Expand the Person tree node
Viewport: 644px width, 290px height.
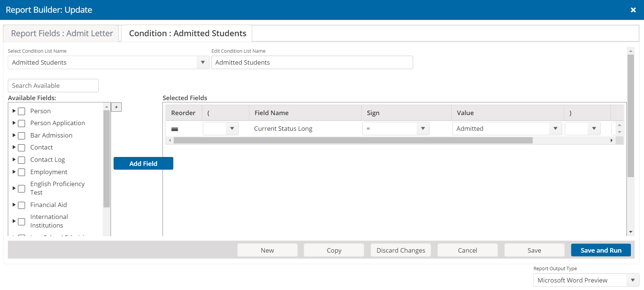(14, 111)
